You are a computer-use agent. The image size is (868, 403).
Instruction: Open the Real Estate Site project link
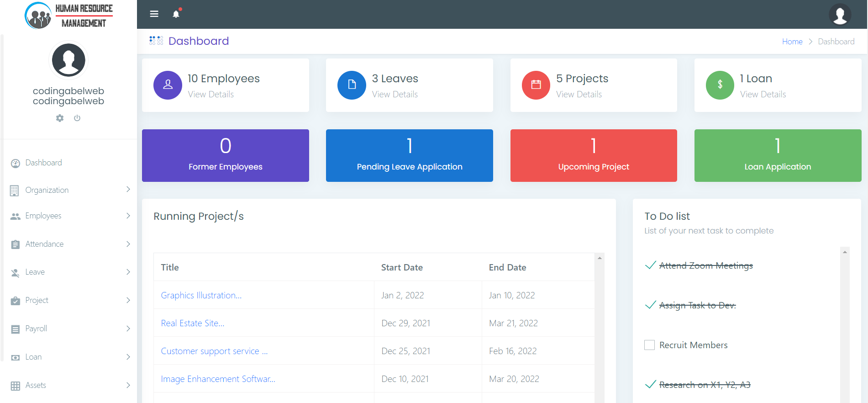click(x=192, y=323)
